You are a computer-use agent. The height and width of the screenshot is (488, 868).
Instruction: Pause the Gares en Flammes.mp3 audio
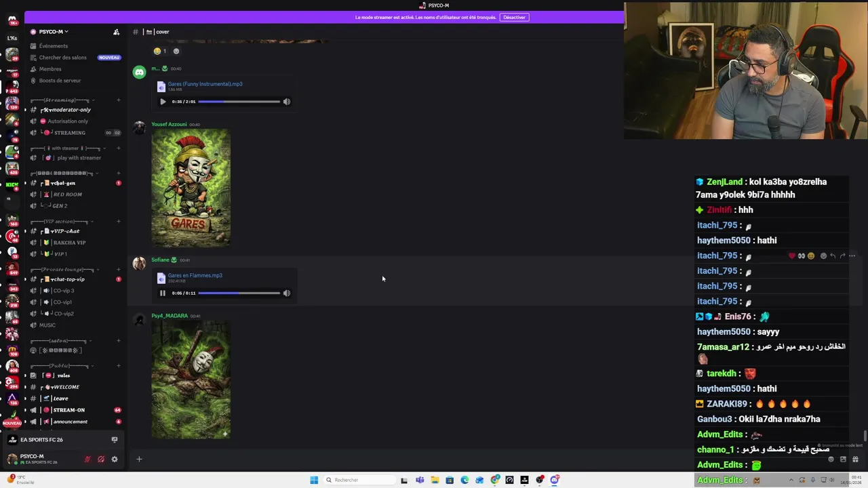[163, 293]
